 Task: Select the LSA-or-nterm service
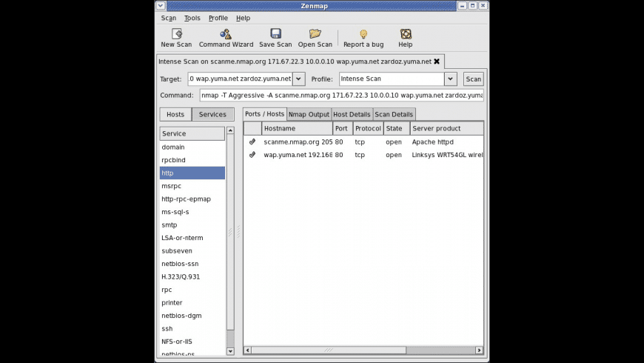192,238
